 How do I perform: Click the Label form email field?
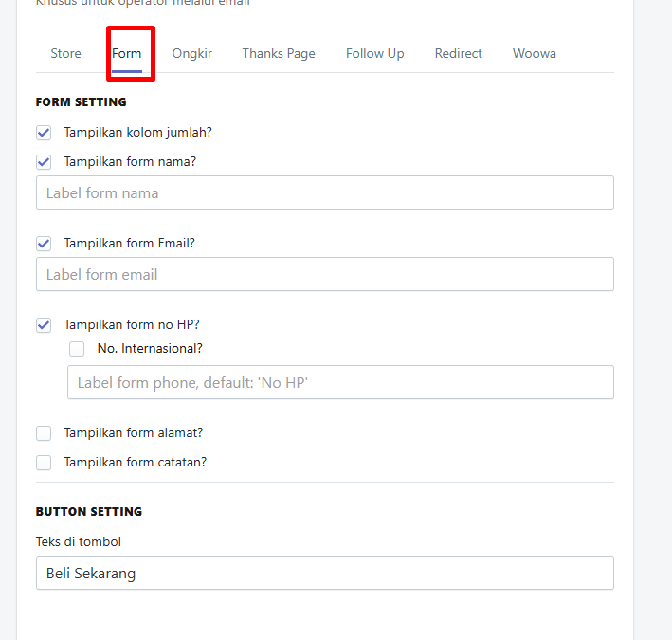point(325,274)
